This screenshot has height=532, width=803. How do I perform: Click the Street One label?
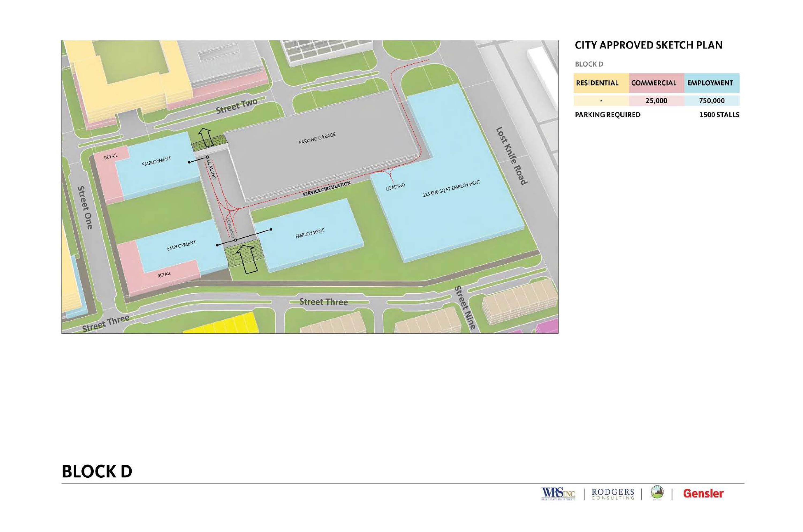85,207
